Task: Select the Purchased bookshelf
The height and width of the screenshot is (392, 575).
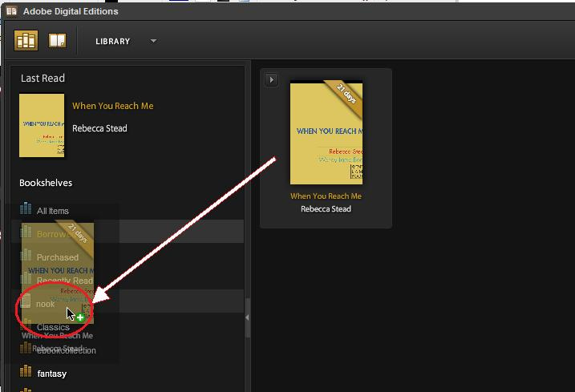Action: 58,257
